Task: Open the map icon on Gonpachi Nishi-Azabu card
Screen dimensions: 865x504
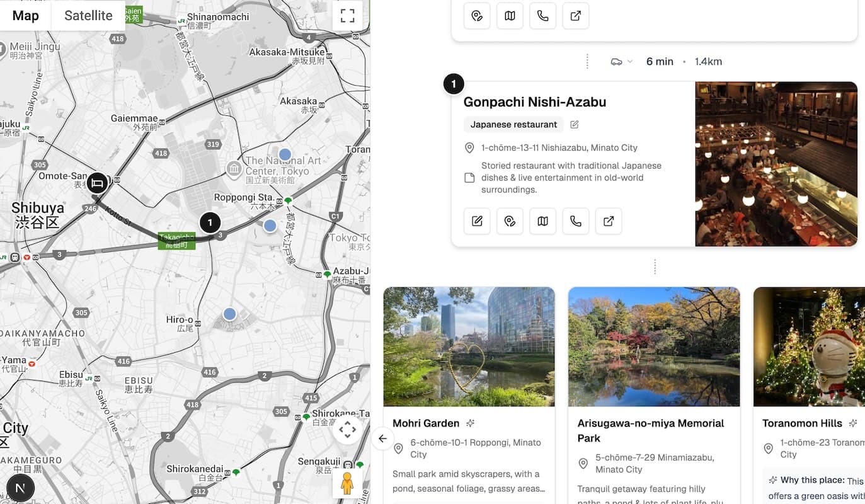Action: pos(542,221)
